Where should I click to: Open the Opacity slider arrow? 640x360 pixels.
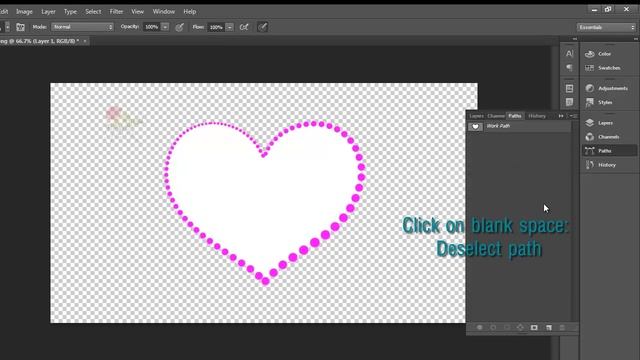click(x=165, y=27)
